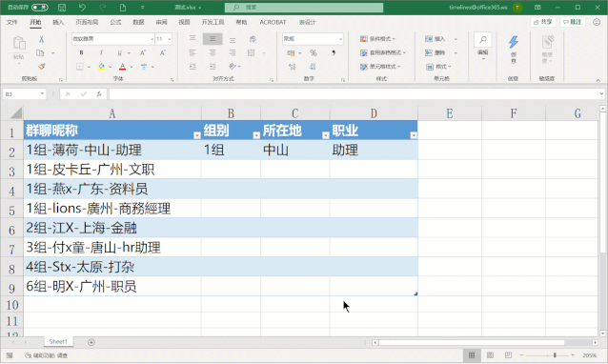Collapse the ribbon chevron

pos(598,80)
